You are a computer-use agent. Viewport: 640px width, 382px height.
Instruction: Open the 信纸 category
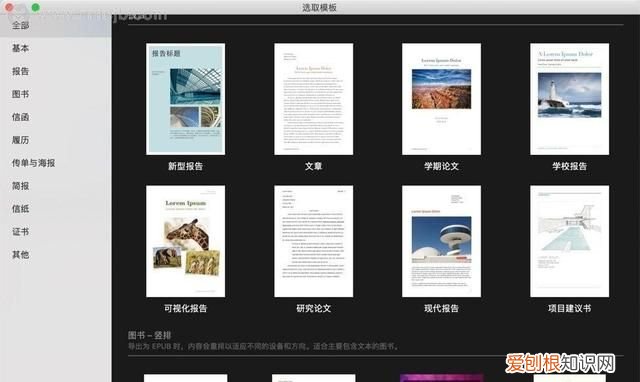pos(20,209)
